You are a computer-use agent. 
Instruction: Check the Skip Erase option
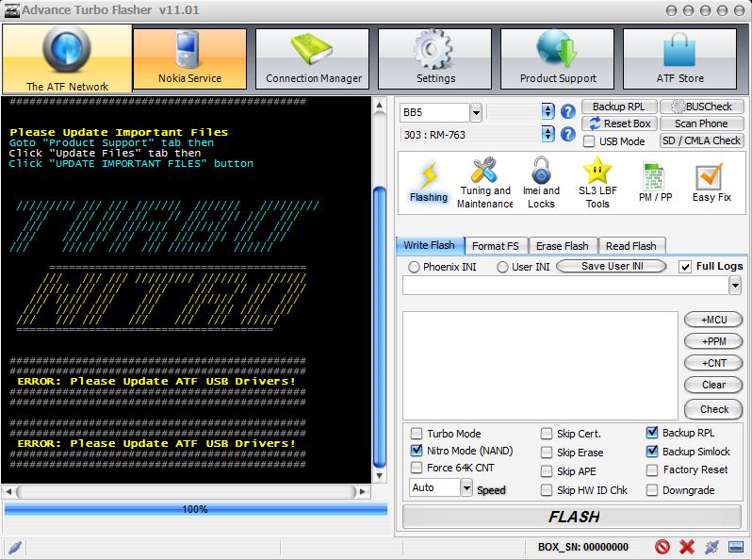(547, 453)
